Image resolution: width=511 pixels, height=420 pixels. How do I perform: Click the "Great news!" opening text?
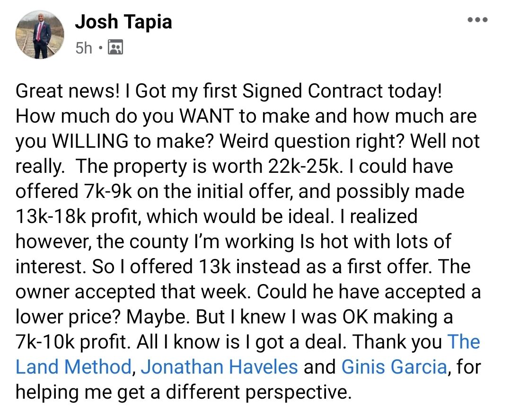pyautogui.click(x=67, y=91)
